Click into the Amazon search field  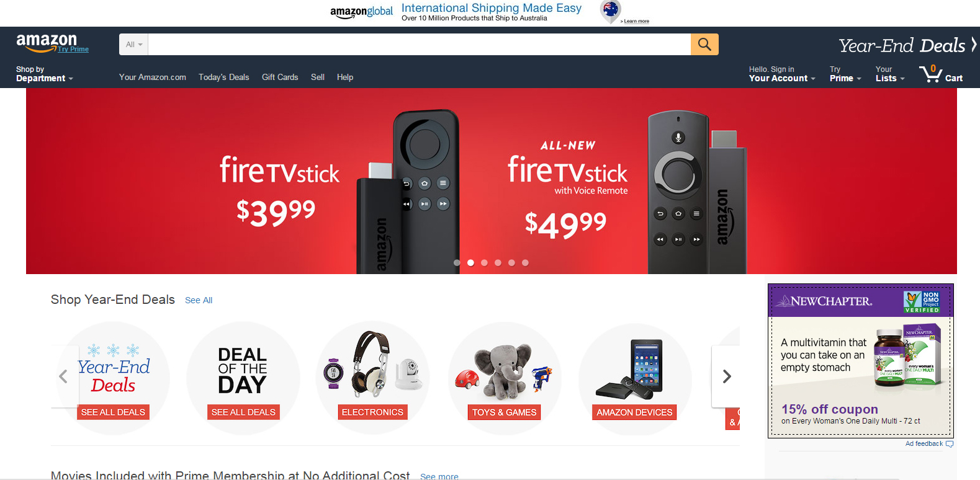point(420,44)
